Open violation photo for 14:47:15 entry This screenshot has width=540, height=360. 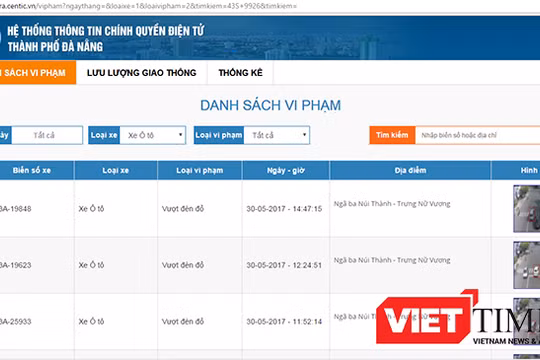[527, 208]
